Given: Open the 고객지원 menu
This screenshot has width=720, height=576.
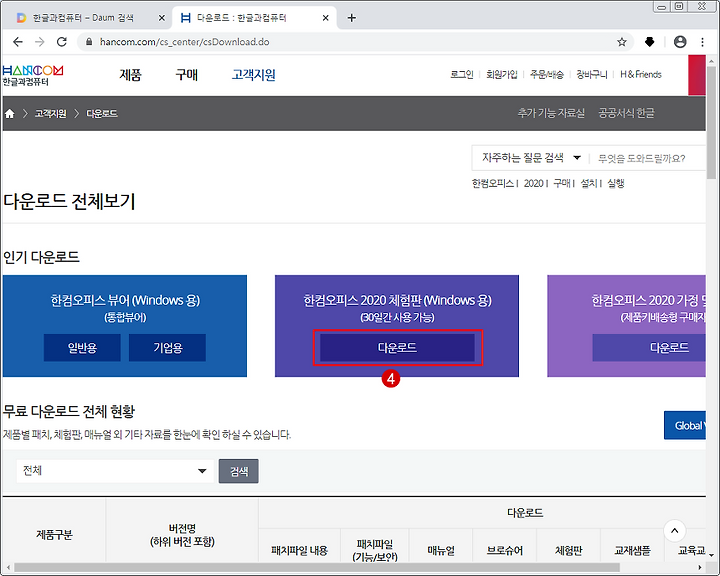Looking at the screenshot, I should coord(253,75).
